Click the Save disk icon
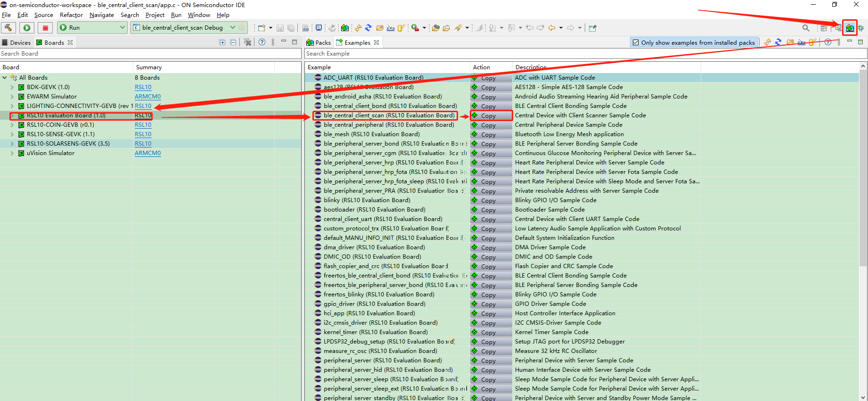 [280, 28]
